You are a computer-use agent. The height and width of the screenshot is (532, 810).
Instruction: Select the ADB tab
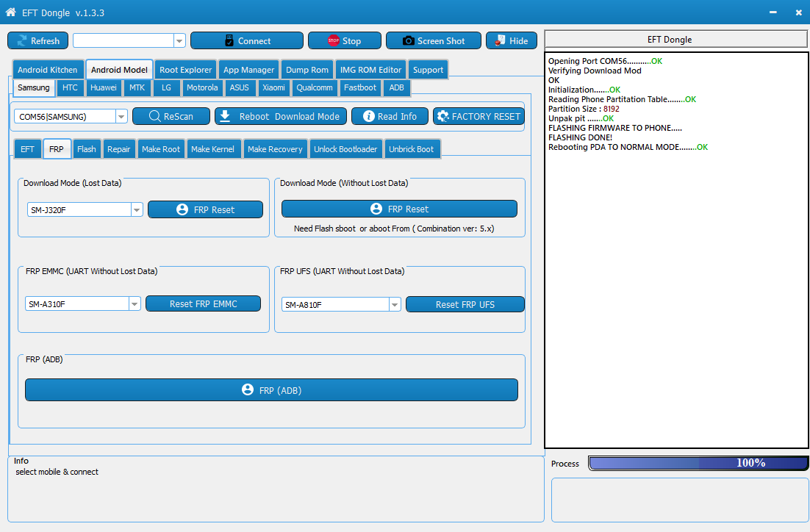coord(396,87)
